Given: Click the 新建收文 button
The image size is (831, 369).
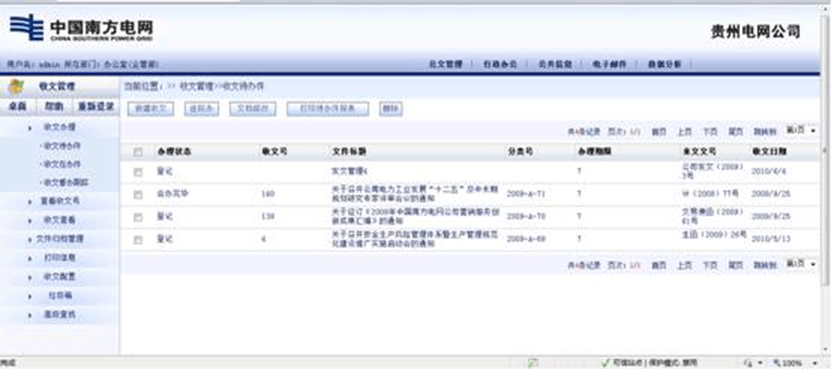Looking at the screenshot, I should tap(151, 109).
